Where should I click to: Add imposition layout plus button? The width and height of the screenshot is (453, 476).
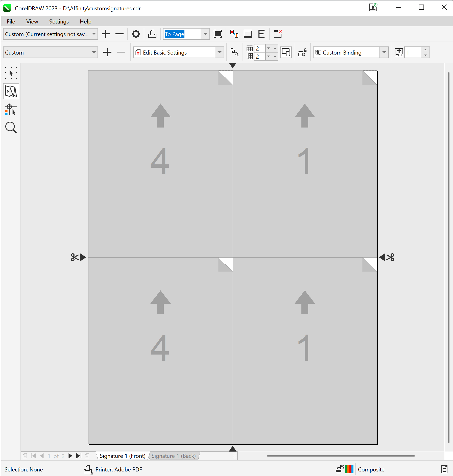coord(107,52)
